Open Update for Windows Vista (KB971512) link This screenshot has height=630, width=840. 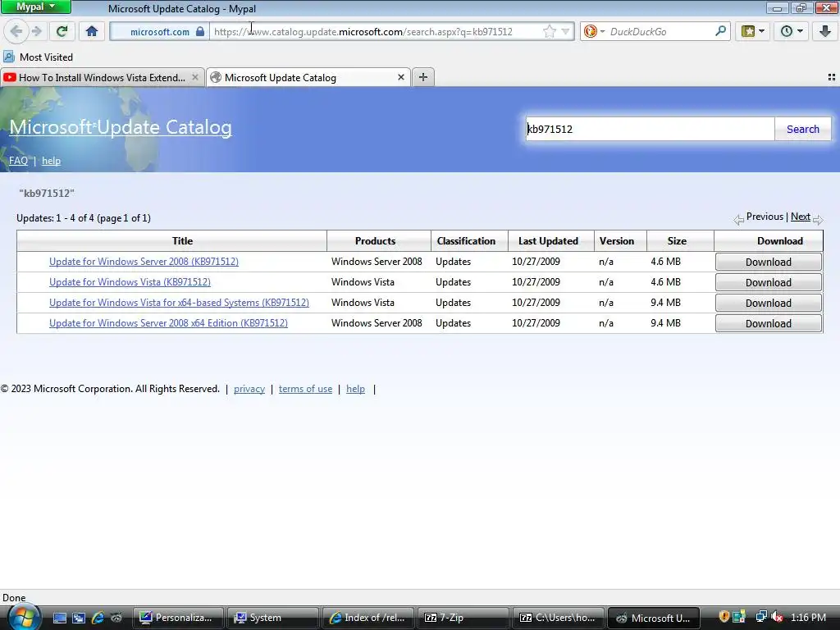click(130, 282)
